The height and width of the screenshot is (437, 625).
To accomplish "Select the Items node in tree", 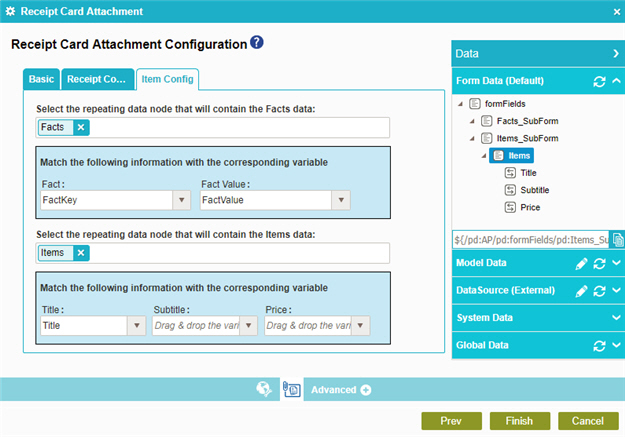I will 511,156.
